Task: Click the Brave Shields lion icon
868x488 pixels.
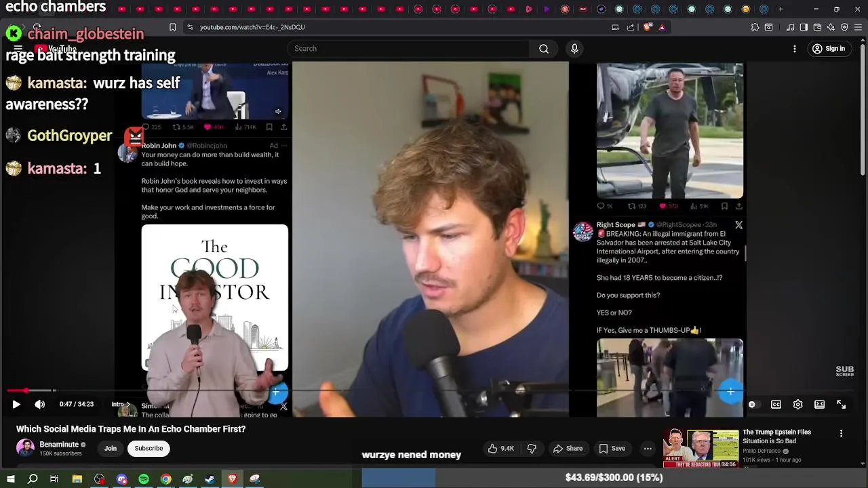Action: point(647,27)
